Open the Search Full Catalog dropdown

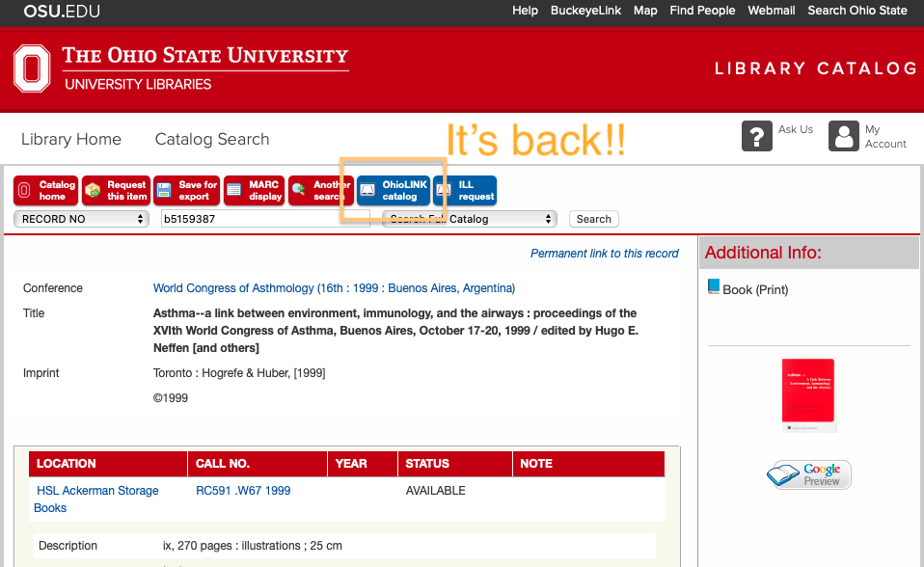point(470,219)
